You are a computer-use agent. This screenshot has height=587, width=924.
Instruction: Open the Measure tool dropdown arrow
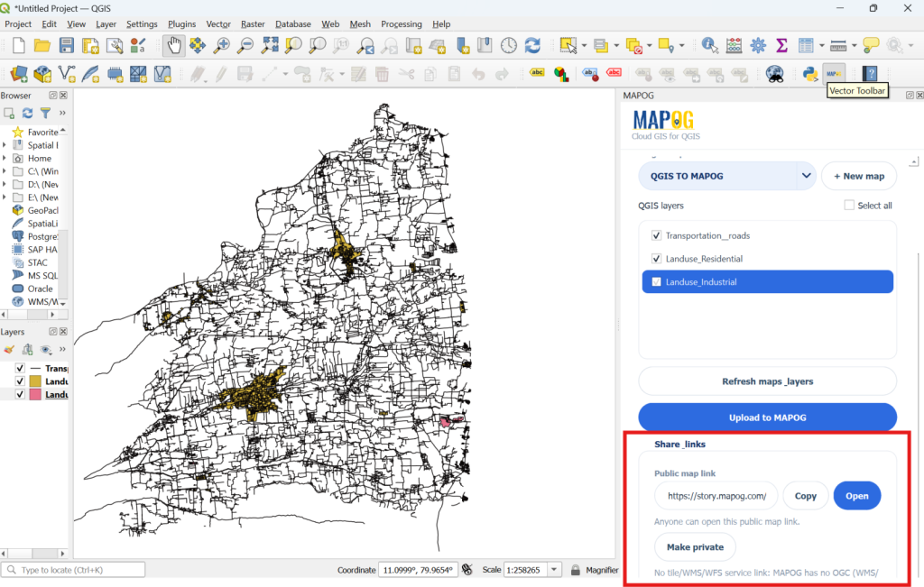coord(854,45)
